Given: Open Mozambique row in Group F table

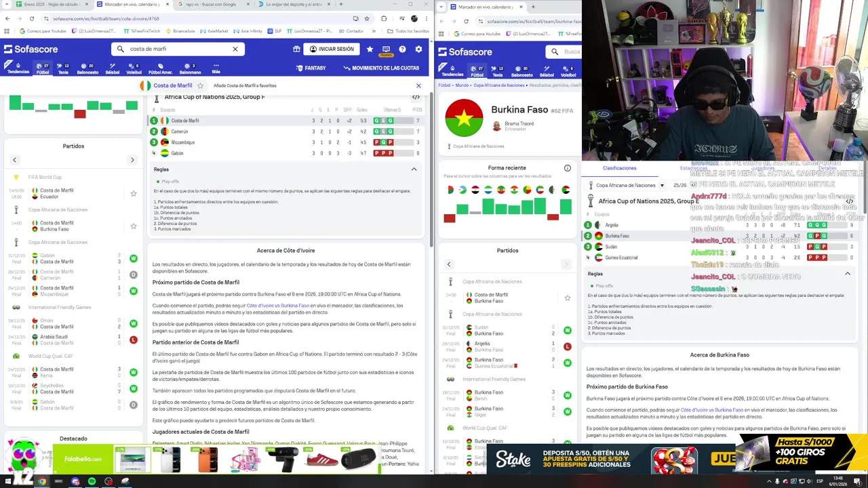Looking at the screenshot, I should 286,142.
